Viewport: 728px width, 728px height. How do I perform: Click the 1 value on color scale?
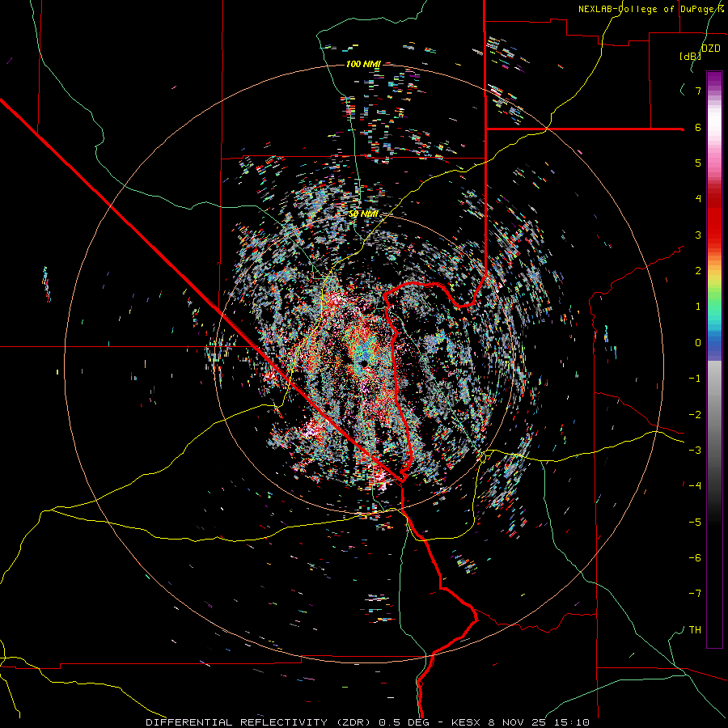pos(698,307)
